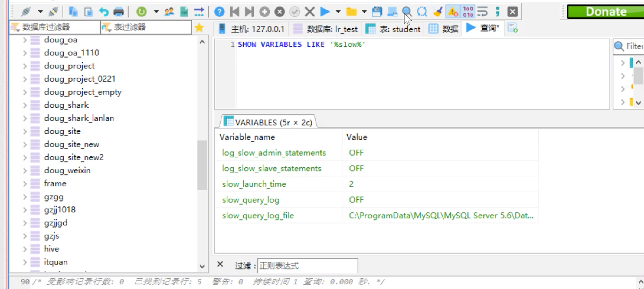Click the table filter input field
644x289 pixels.
pos(146,27)
